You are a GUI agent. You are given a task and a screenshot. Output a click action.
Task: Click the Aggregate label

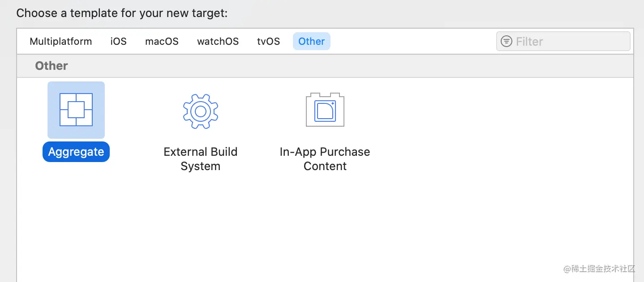click(76, 152)
